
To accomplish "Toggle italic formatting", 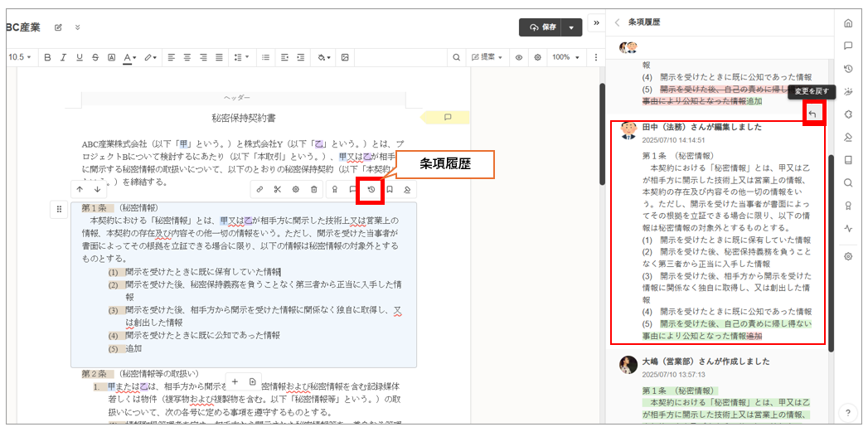I will (63, 57).
